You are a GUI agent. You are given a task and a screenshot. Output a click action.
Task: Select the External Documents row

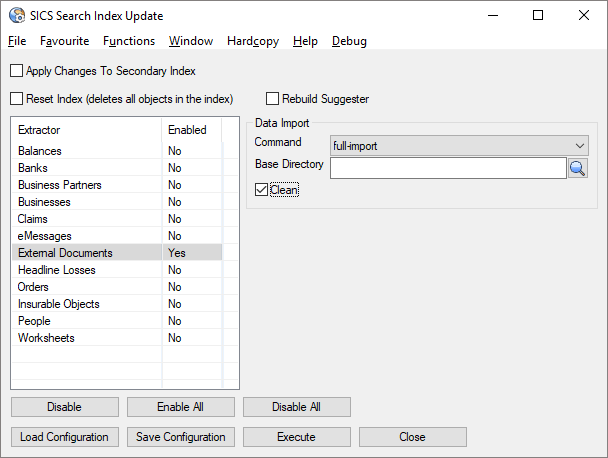coord(117,253)
